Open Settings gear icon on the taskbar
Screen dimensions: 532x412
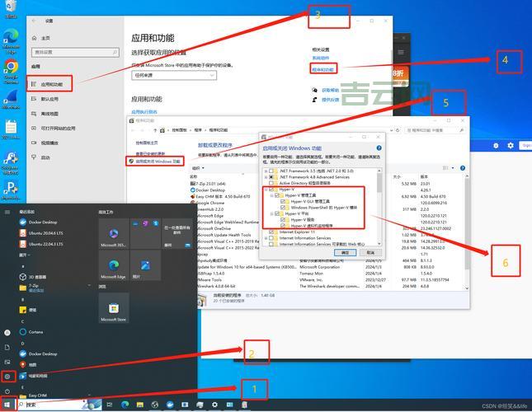[214, 405]
